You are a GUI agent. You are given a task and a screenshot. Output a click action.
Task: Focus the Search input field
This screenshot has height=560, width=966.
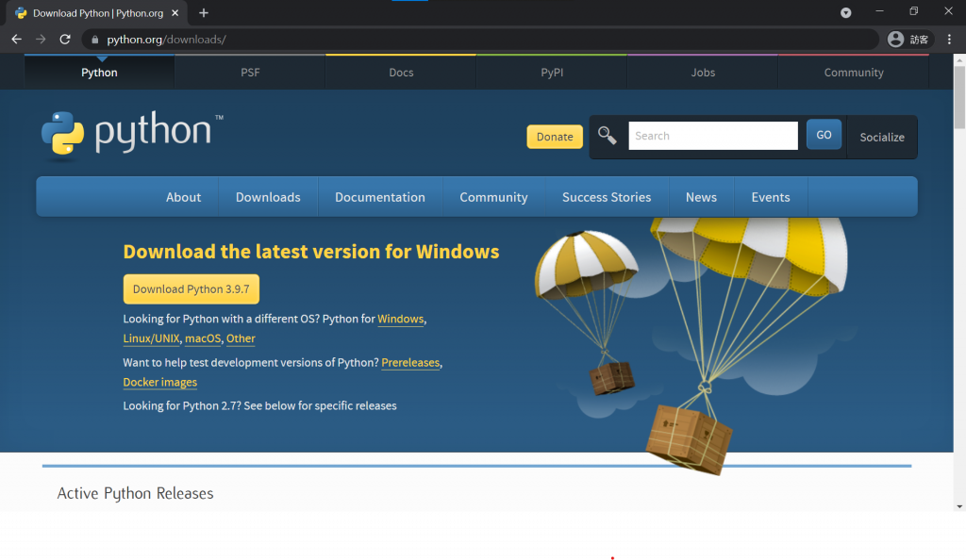(713, 136)
